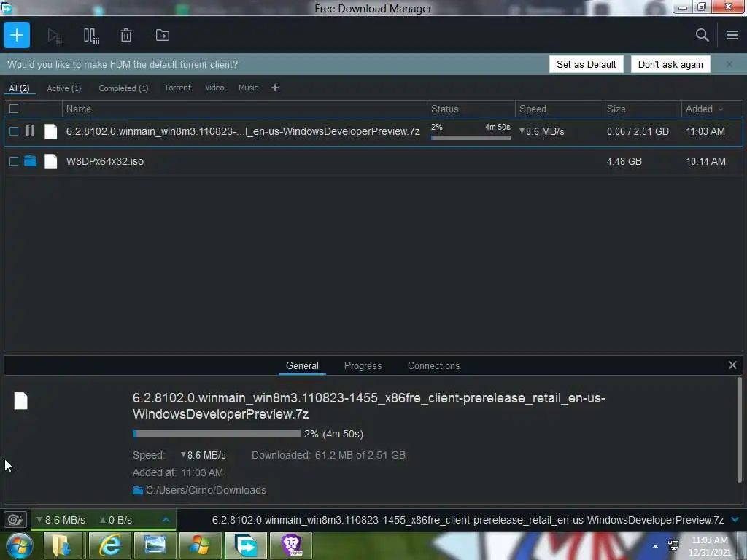Close the download details panel
Viewport: 747px width, 560px height.
click(x=732, y=365)
